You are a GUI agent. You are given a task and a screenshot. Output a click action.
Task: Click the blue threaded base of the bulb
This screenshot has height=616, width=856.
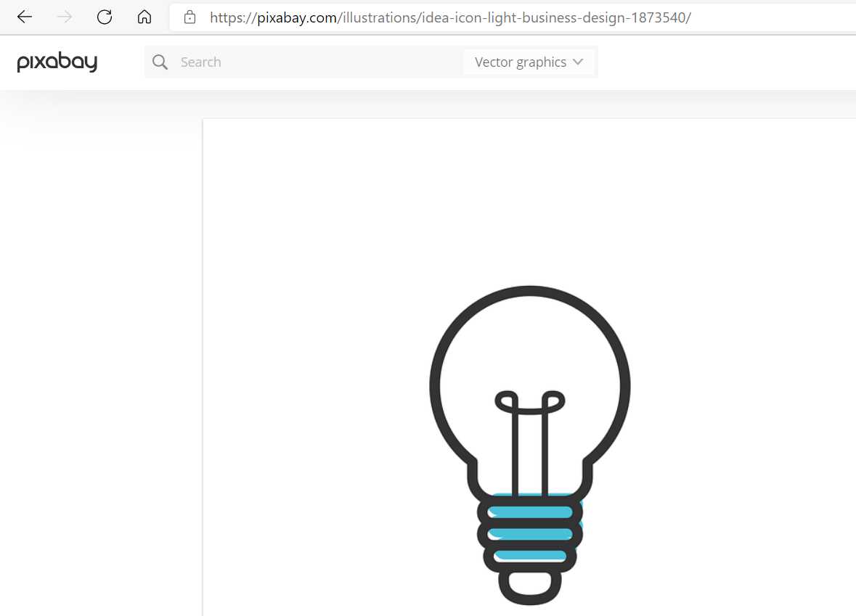pos(529,532)
